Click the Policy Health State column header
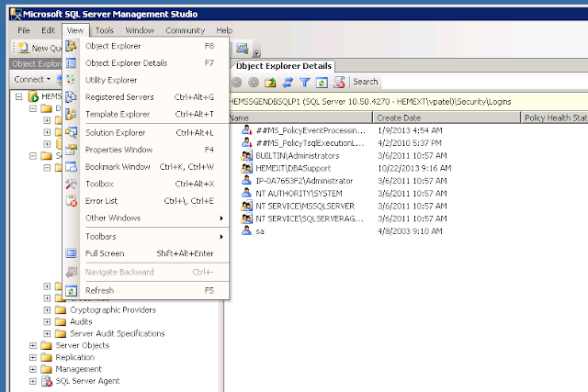This screenshot has width=588, height=392. pyautogui.click(x=555, y=118)
